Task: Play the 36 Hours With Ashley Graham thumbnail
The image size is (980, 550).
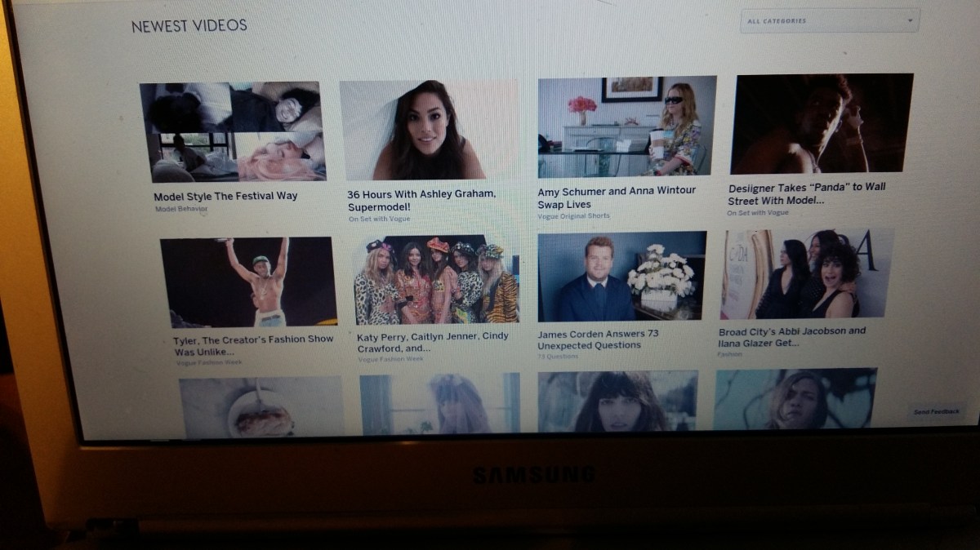Action: (429, 130)
